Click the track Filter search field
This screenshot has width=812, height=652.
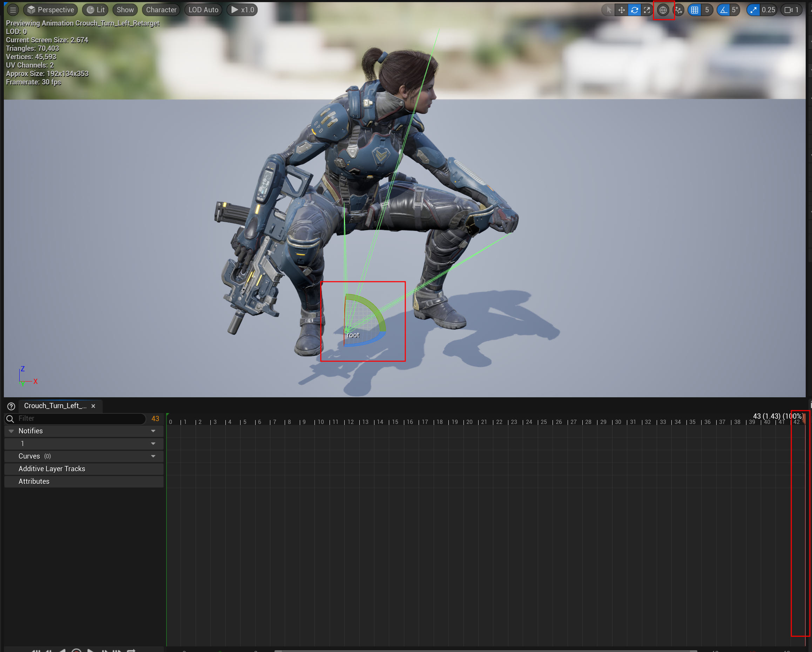79,419
